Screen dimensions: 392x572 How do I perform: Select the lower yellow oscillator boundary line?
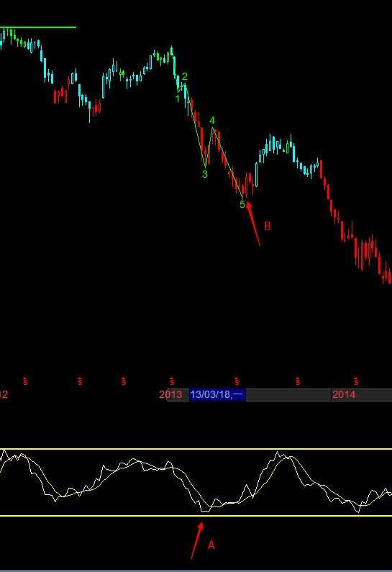(x=196, y=515)
